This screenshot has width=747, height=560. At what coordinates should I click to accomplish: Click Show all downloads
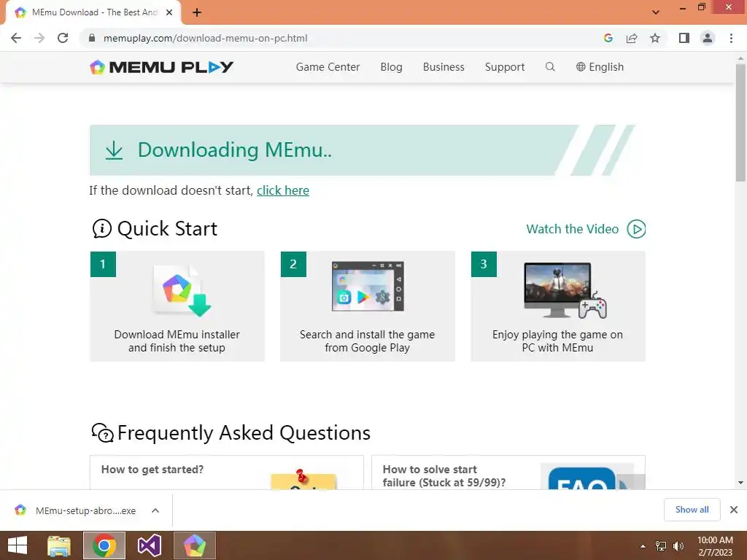pos(692,510)
